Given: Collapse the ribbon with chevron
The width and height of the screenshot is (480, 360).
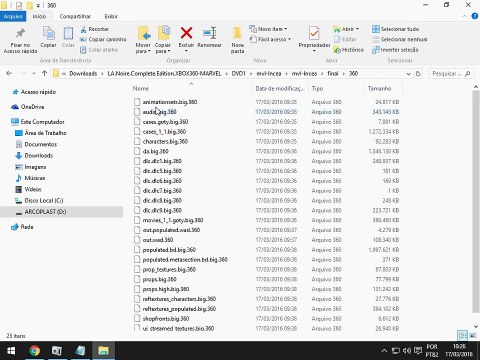Looking at the screenshot, I should [x=464, y=16].
